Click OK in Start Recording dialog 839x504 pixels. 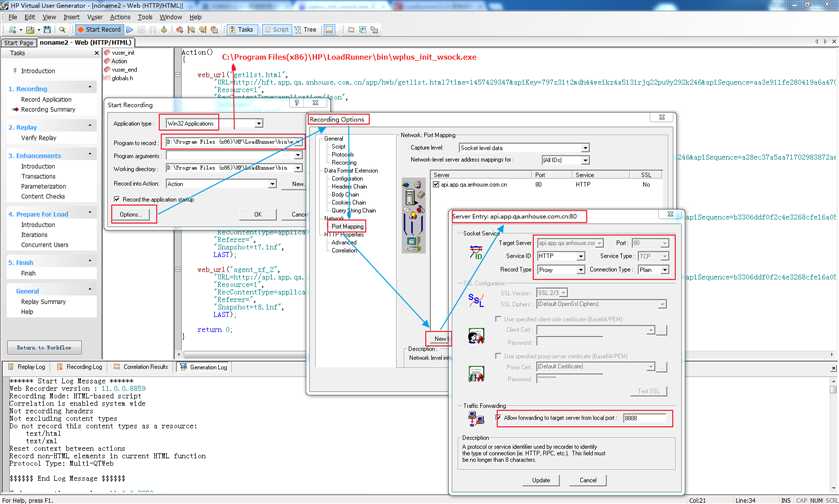point(258,215)
